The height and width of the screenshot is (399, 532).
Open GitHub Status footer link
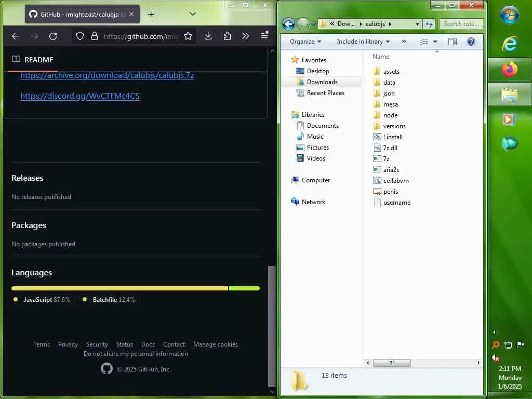125,344
